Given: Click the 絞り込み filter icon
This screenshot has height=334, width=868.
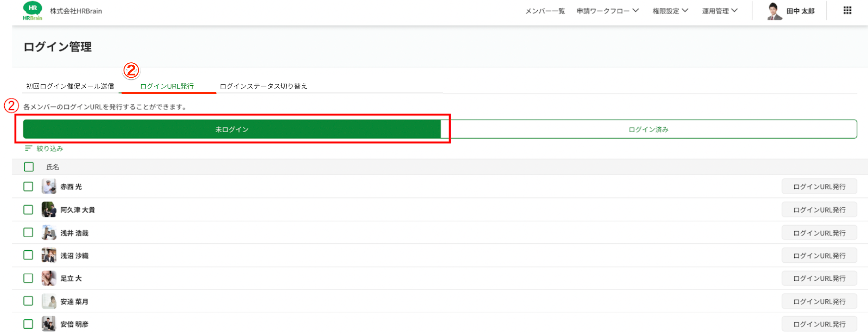Looking at the screenshot, I should pyautogui.click(x=28, y=148).
